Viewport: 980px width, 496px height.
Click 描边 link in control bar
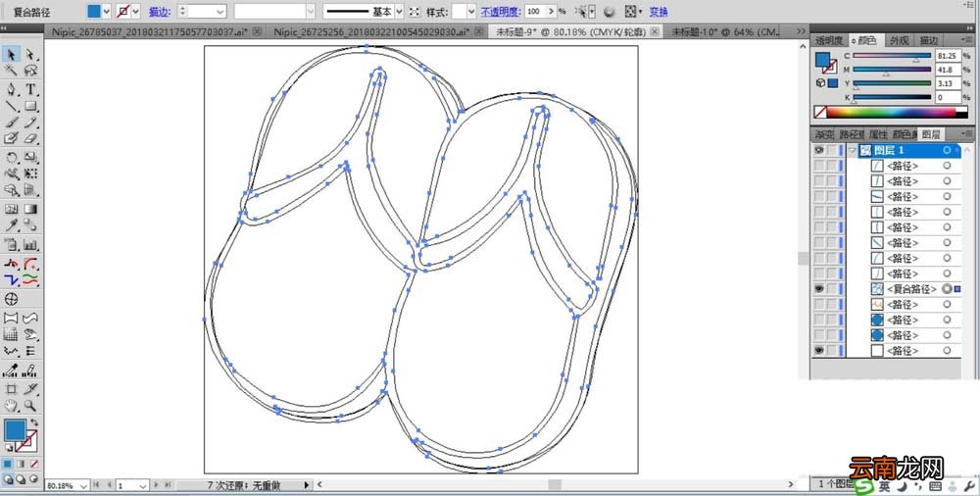(x=160, y=11)
